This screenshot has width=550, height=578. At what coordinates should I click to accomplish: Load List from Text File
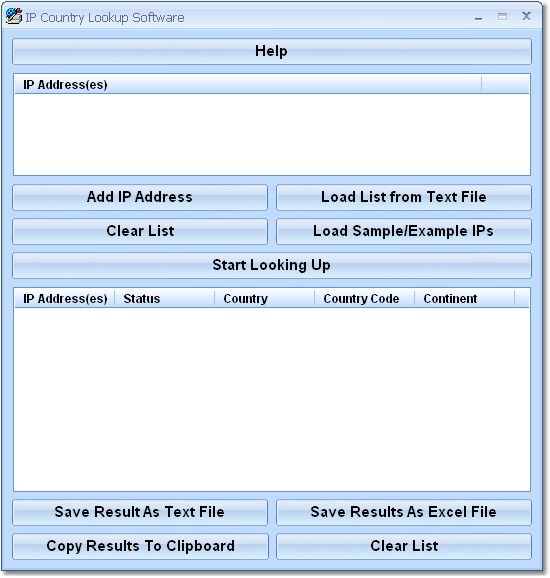coord(404,197)
